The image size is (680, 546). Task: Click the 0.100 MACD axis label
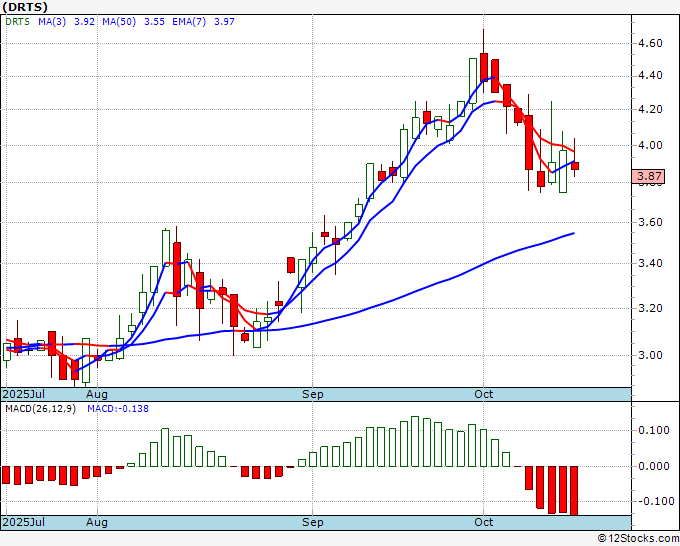pos(654,430)
